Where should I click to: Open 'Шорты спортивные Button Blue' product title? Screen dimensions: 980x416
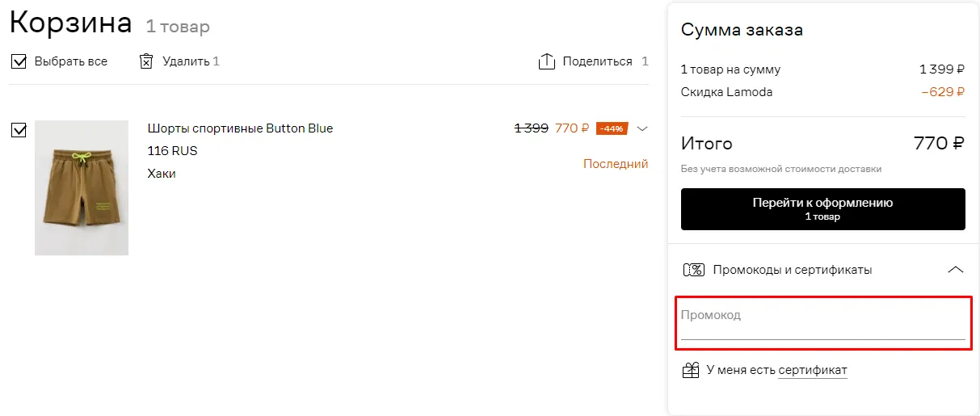(240, 128)
